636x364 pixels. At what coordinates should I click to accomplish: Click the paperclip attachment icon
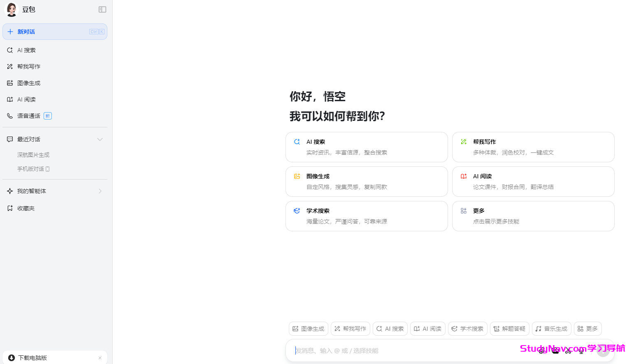[542, 350]
